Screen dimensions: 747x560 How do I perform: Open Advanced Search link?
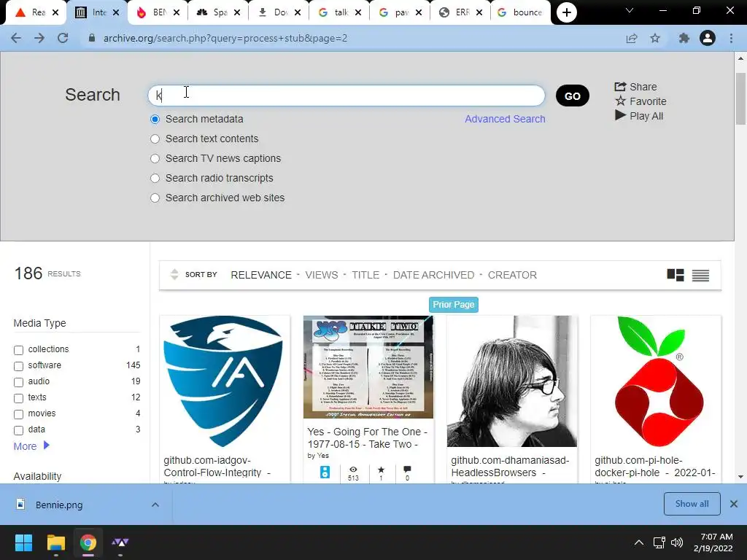coord(505,119)
